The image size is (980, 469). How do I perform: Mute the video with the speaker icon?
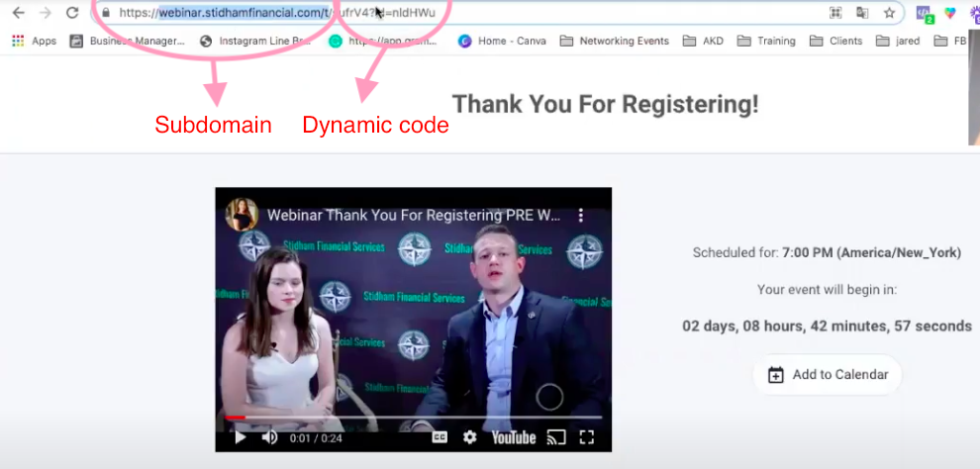pos(269,437)
